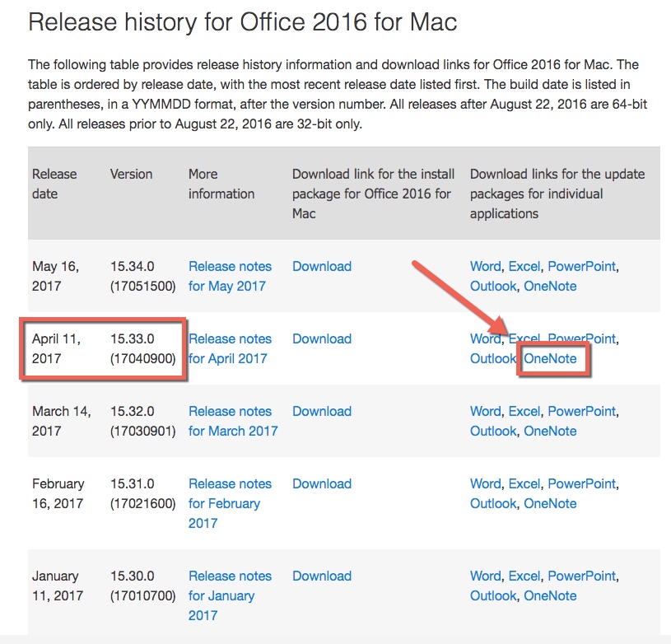
Task: Click Excel update link for version 15.32.0
Action: coord(524,411)
